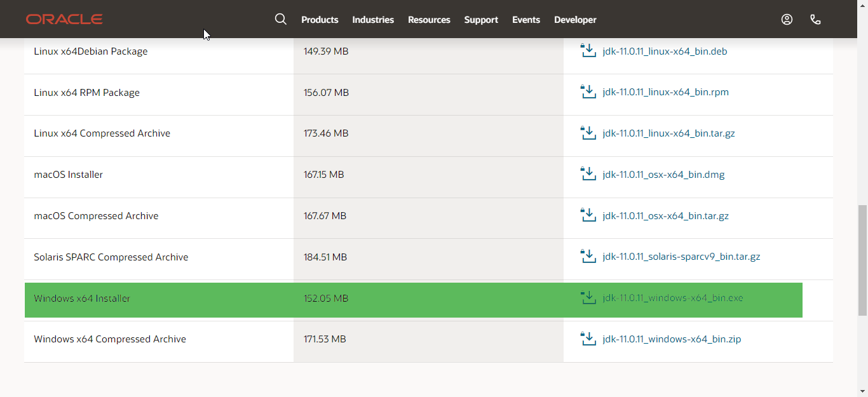Download jdk-11.0.11_windows-x64_bin.zip link
This screenshot has width=868, height=397.
click(x=672, y=339)
